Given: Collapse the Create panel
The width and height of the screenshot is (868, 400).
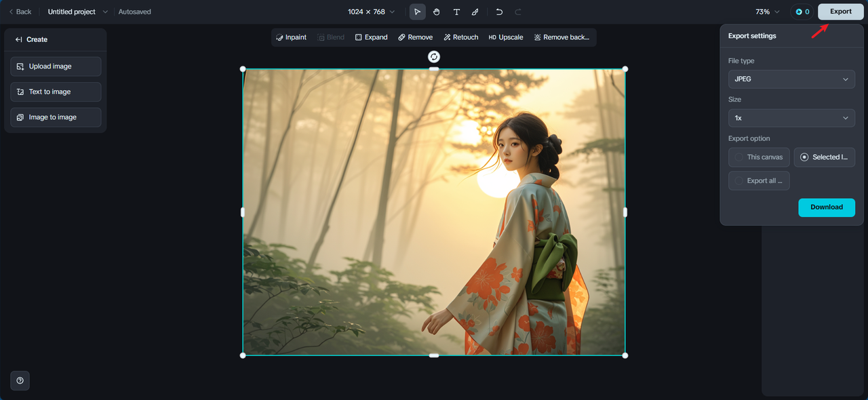Looking at the screenshot, I should (18, 39).
